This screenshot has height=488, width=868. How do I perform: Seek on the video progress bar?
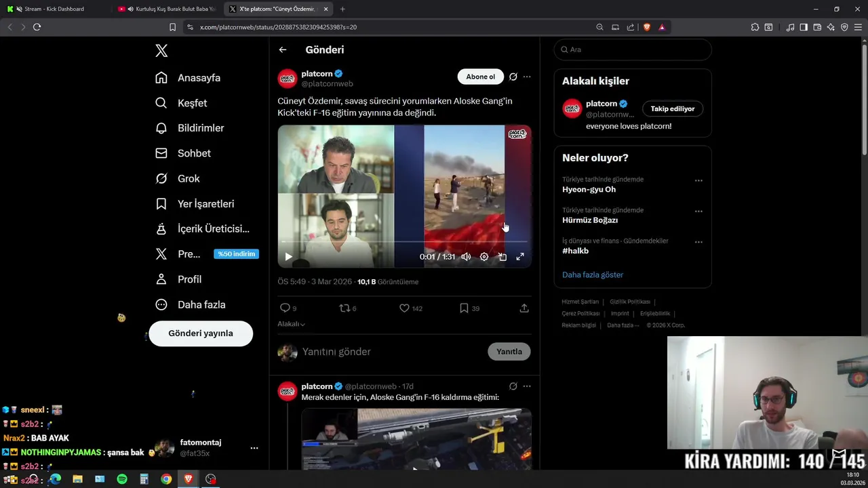point(404,242)
